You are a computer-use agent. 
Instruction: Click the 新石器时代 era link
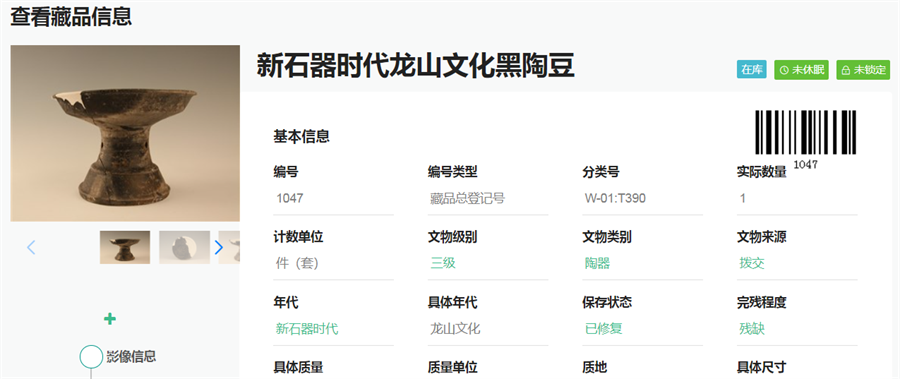click(x=307, y=329)
